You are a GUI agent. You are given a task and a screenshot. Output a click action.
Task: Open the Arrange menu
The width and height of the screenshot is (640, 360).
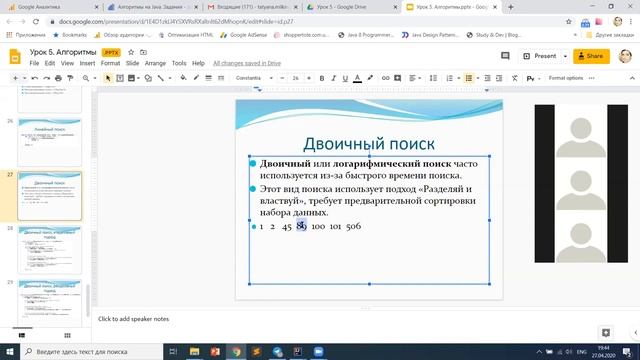(155, 63)
